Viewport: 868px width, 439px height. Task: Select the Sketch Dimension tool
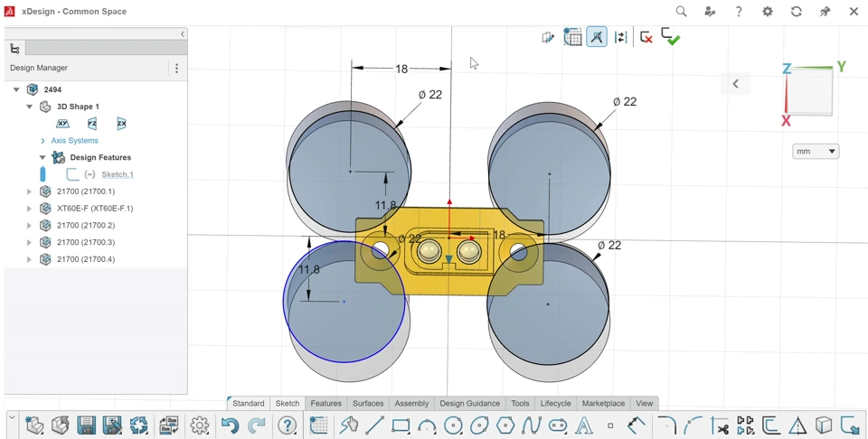click(637, 425)
